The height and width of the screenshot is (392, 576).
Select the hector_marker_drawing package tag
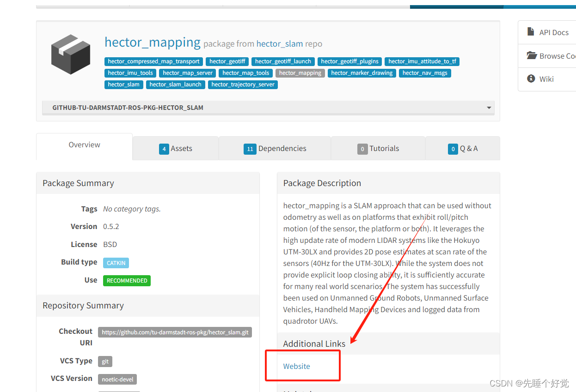(362, 73)
